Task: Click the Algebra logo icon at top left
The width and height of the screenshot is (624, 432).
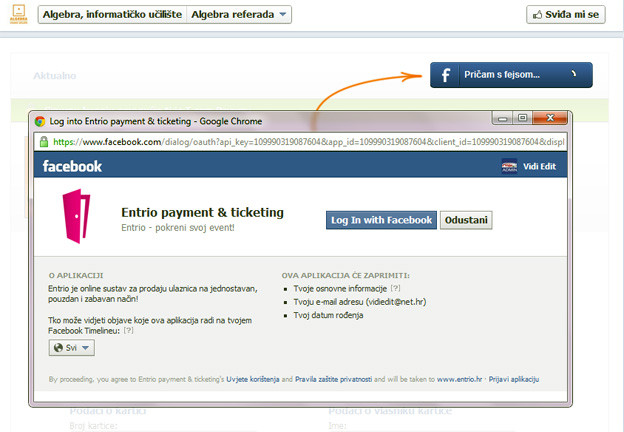Action: coord(18,14)
